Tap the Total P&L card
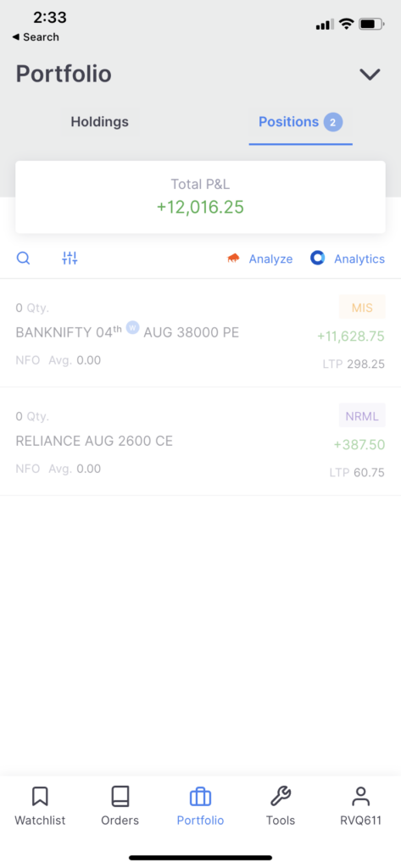This screenshot has height=868, width=401. tap(200, 197)
